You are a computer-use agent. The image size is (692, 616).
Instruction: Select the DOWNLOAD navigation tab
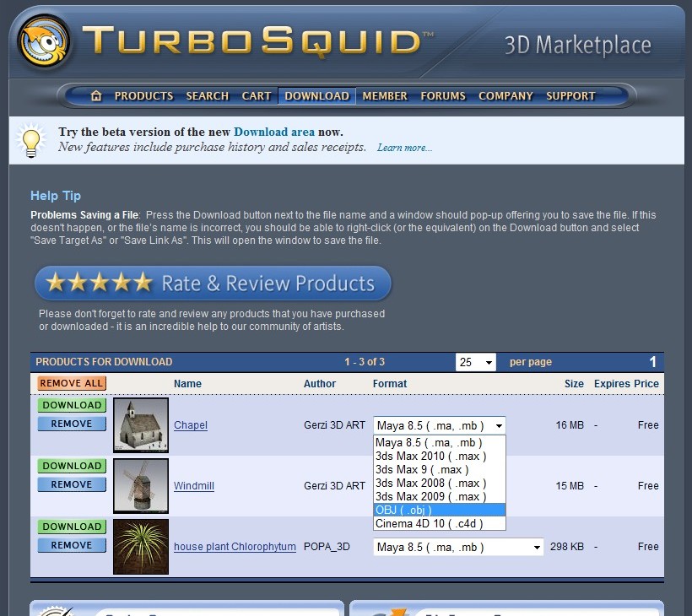click(x=316, y=95)
